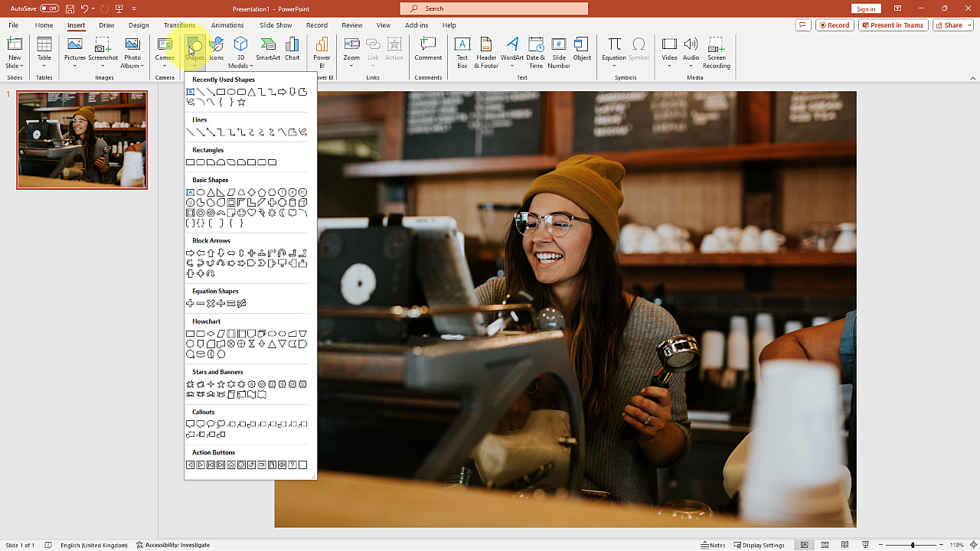
Task: Select the Home action button shape
Action: [x=231, y=465]
